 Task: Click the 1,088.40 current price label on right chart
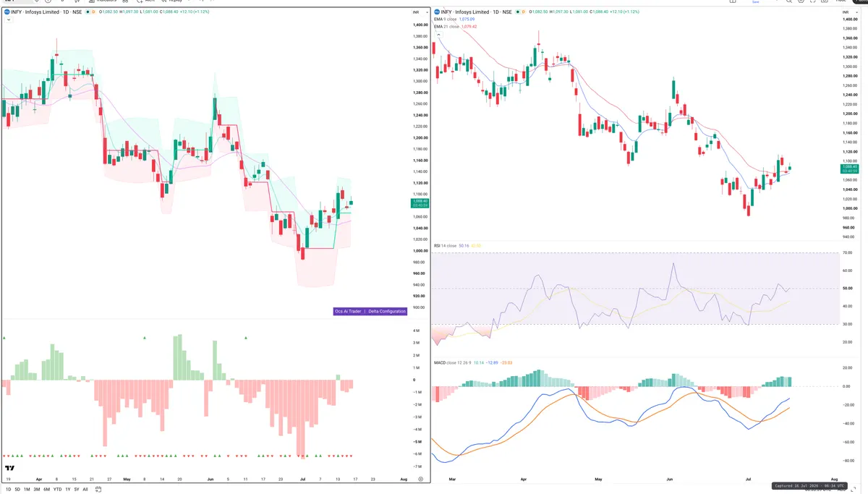click(849, 168)
